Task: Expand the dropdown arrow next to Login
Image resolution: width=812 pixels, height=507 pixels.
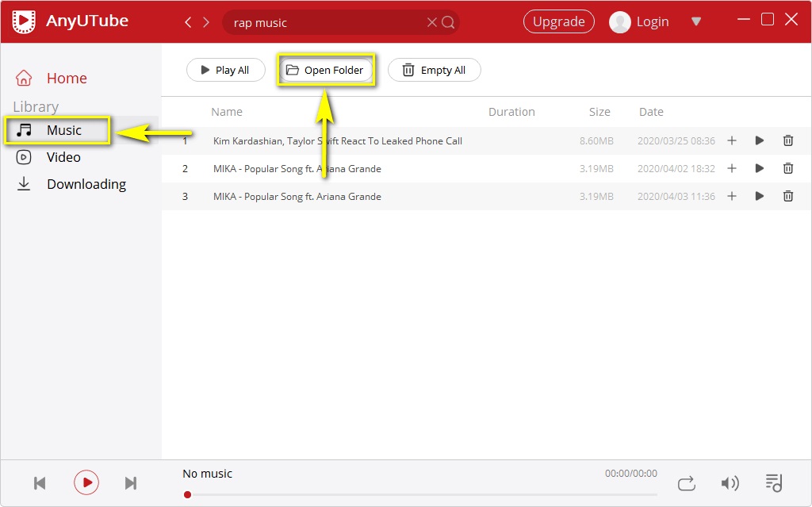Action: point(696,21)
